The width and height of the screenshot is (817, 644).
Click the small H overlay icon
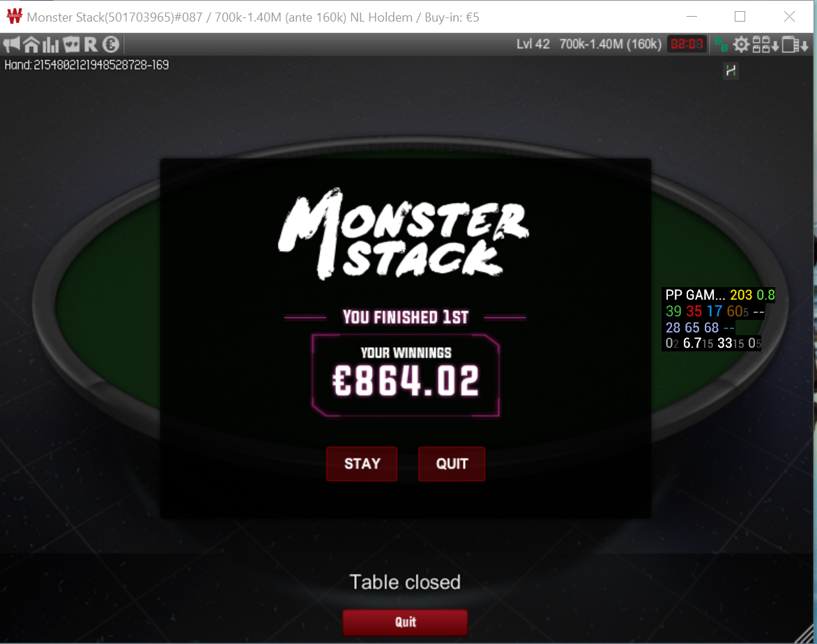[x=731, y=70]
